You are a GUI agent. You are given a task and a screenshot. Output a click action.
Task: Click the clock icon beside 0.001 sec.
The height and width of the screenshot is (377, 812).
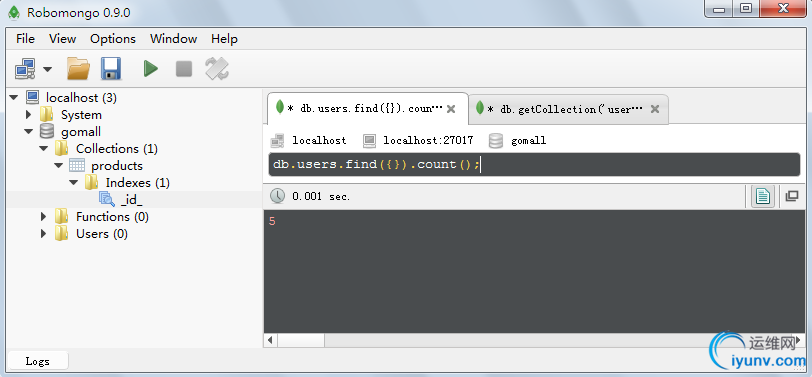pos(278,196)
